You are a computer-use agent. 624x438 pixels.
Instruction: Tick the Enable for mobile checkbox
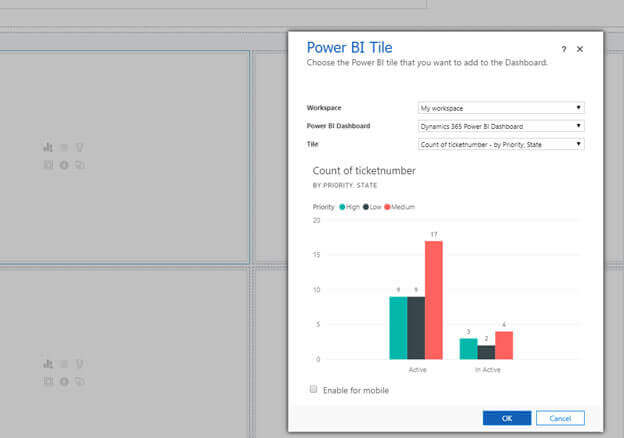314,389
